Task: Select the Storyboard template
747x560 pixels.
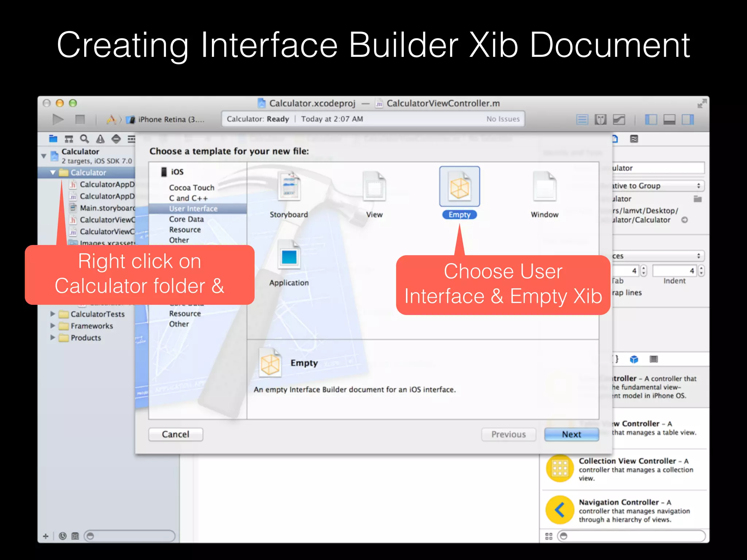Action: coord(289,195)
